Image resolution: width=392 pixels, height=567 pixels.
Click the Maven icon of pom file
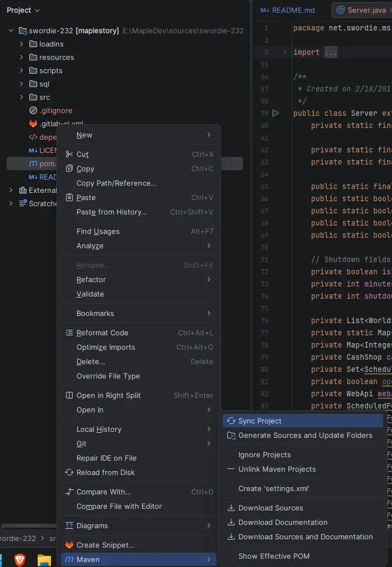[x=33, y=164]
